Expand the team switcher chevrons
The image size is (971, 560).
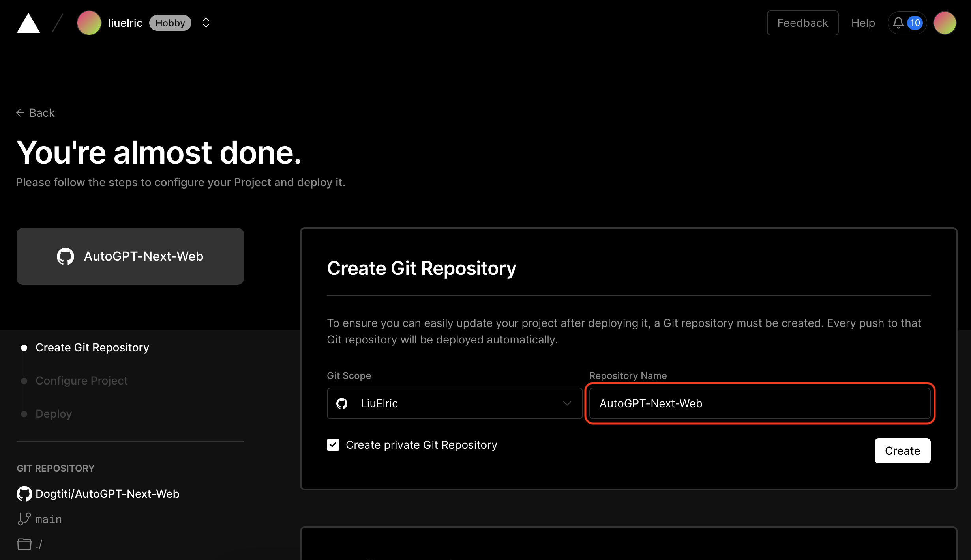206,23
